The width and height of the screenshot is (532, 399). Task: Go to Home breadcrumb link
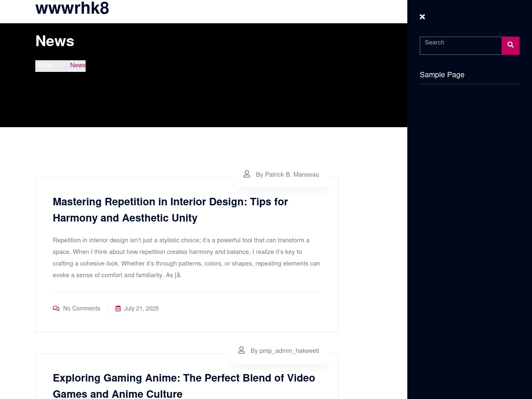coord(44,65)
